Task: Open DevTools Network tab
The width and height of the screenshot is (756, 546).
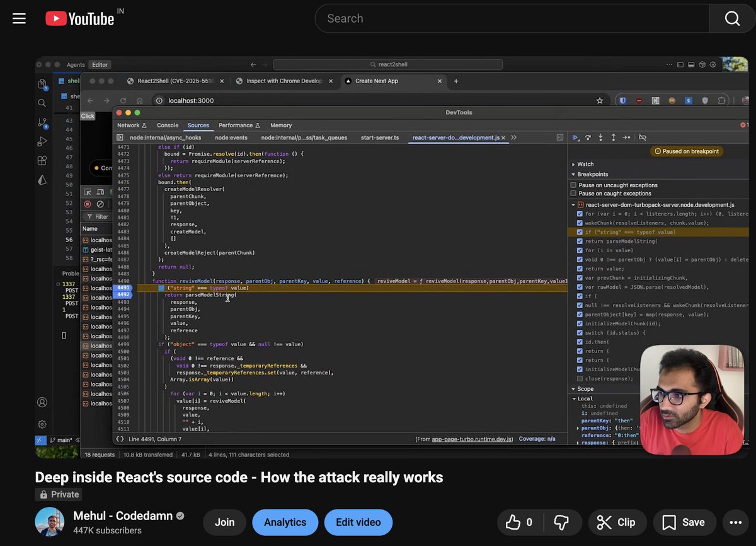Action: (132, 125)
